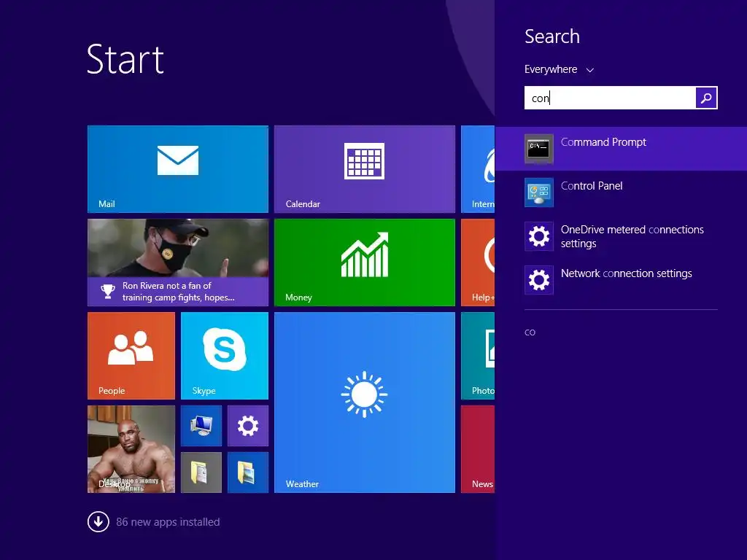Click the Start heading text
This screenshot has height=560, width=747.
125,59
